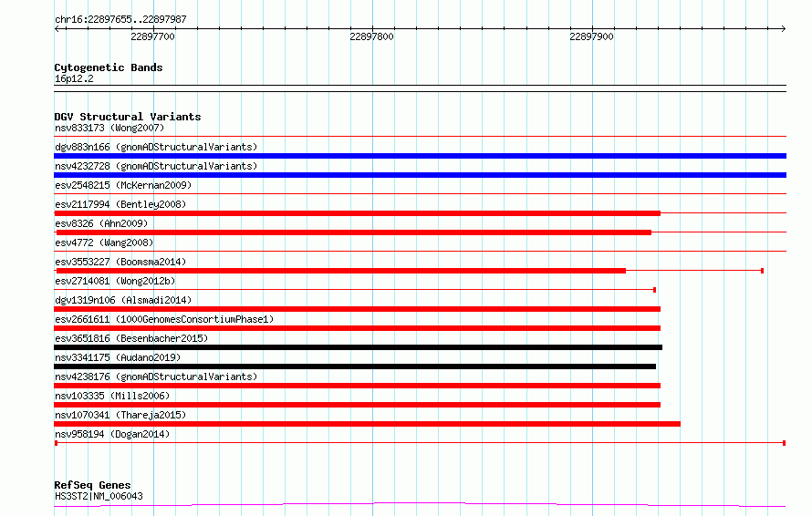812x516 pixels.
Task: Open variant esv2661611 (1000GenomesConsortiumPhase1)
Action: [x=164, y=319]
